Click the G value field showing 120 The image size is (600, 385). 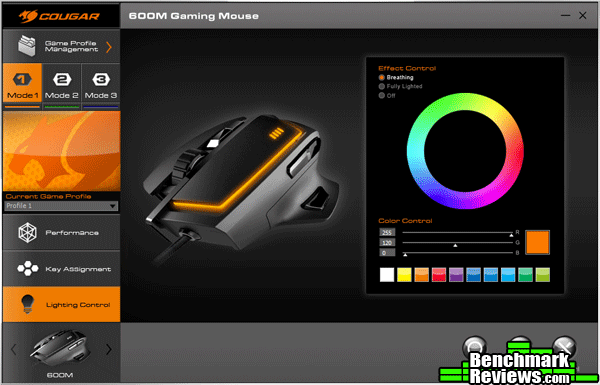pyautogui.click(x=387, y=243)
